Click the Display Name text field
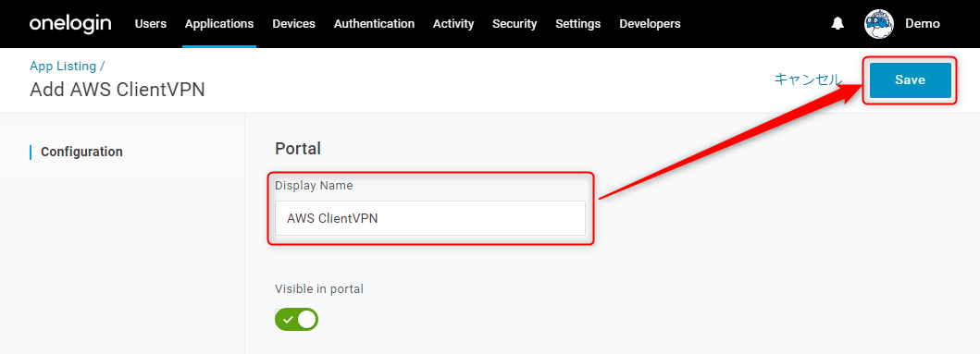The height and width of the screenshot is (354, 980). click(430, 218)
